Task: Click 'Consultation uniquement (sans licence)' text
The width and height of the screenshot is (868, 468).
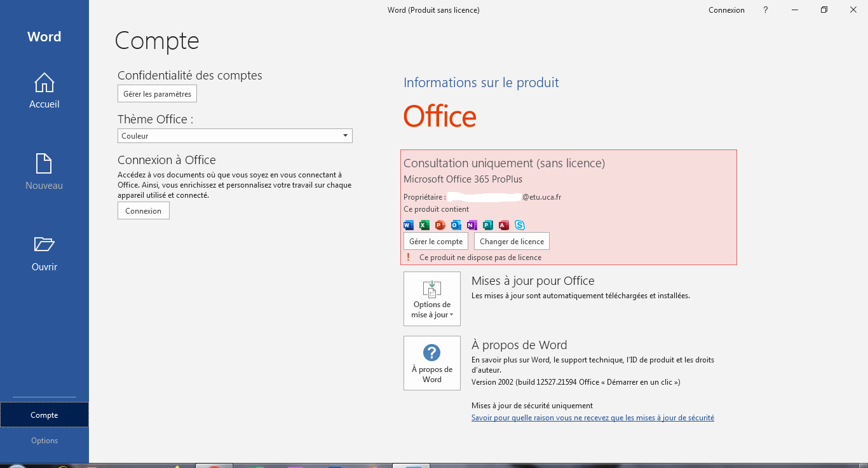Action: [x=504, y=163]
